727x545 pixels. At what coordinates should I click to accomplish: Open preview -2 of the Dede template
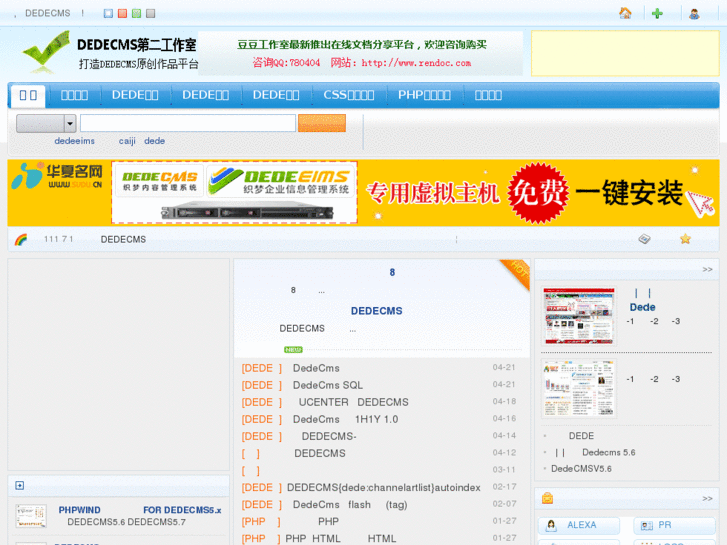654,321
